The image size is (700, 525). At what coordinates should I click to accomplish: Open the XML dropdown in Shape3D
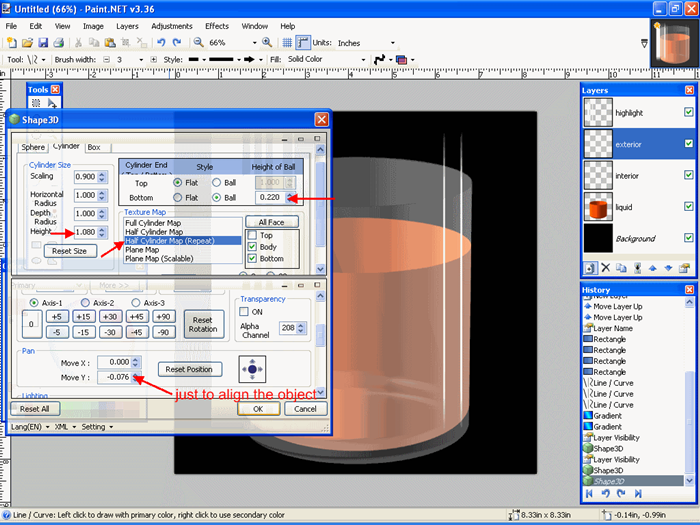[65, 427]
